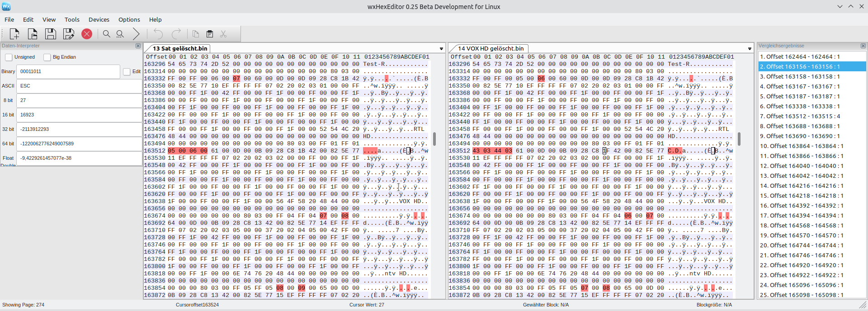Select result '4. Offset 163167 - 163167 : 1'
Screen dimensions: 868x311
pyautogui.click(x=812, y=86)
